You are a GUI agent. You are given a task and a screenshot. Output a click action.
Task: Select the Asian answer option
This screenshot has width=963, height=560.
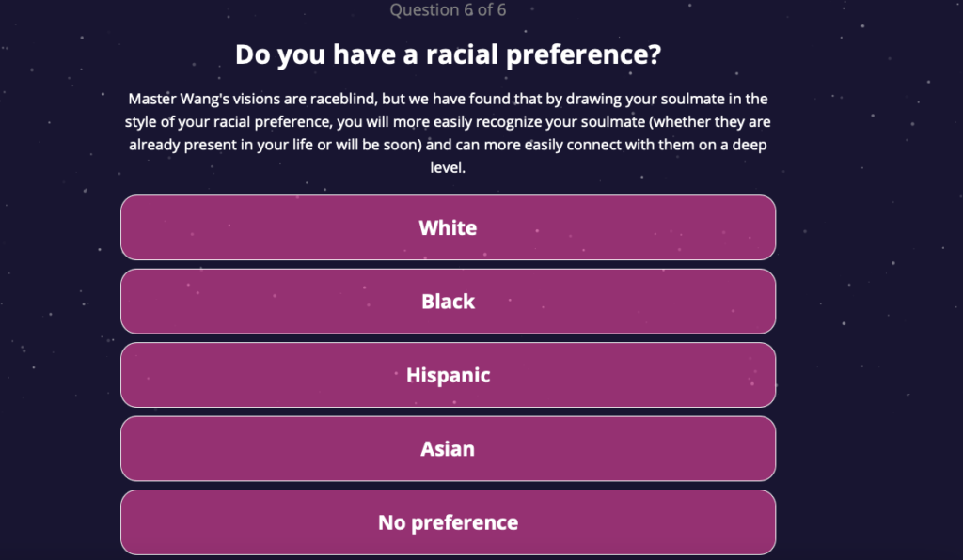click(448, 449)
